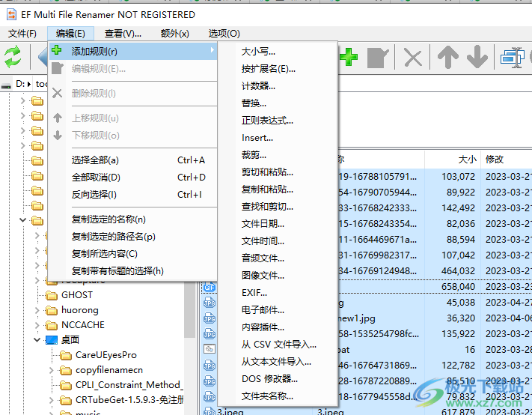Click the GIF file type icon
This screenshot has height=415, width=532.
[210, 288]
